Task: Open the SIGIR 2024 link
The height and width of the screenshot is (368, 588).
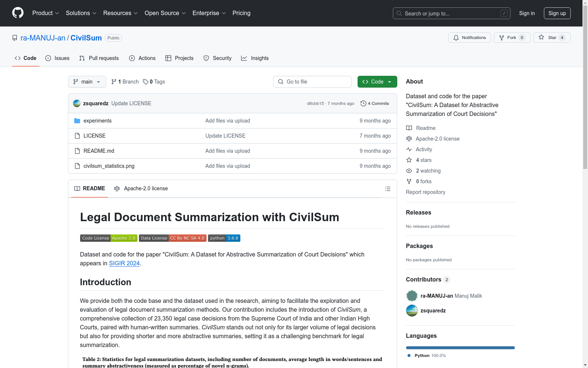Action: pos(124,263)
